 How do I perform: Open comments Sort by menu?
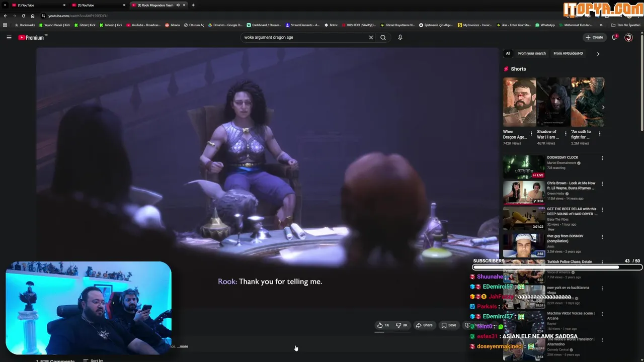tap(93, 360)
